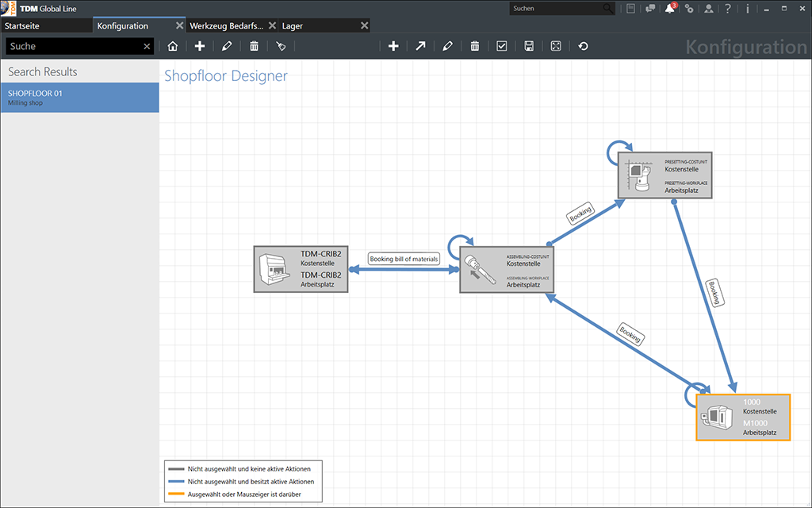
Task: Click the question mark help icon
Action: coord(728,8)
